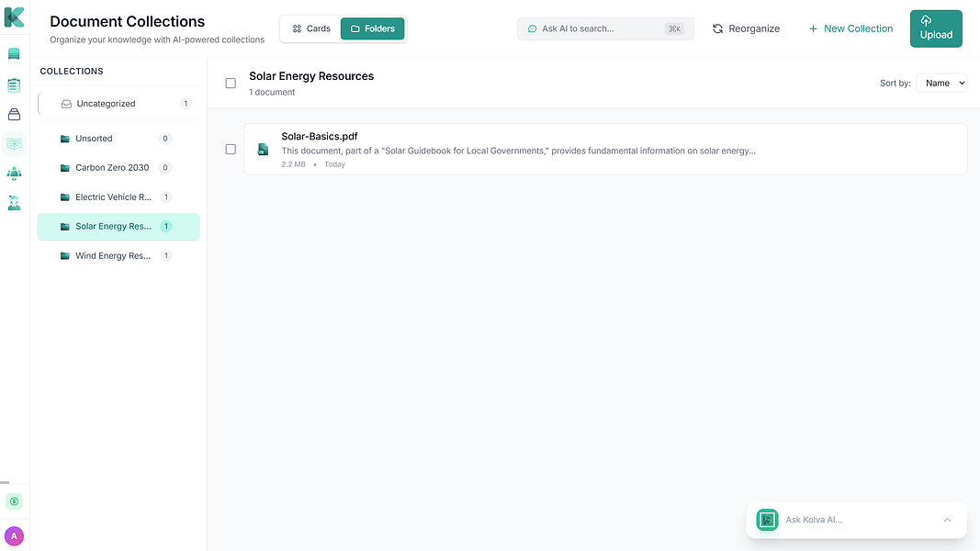
Task: Open the Sort by Name dropdown
Action: [x=941, y=83]
